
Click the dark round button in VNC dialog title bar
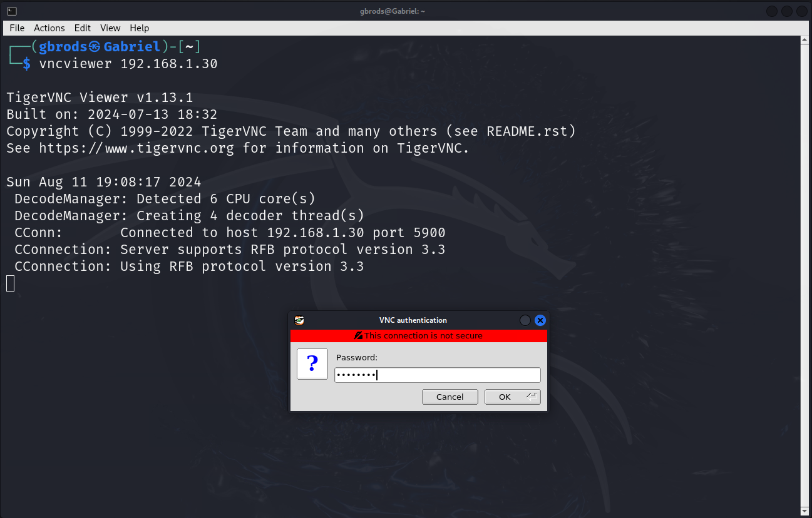(525, 320)
